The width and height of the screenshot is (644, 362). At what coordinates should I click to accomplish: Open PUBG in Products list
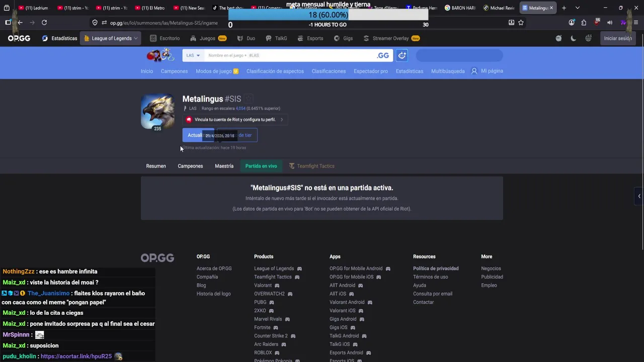click(x=264, y=302)
